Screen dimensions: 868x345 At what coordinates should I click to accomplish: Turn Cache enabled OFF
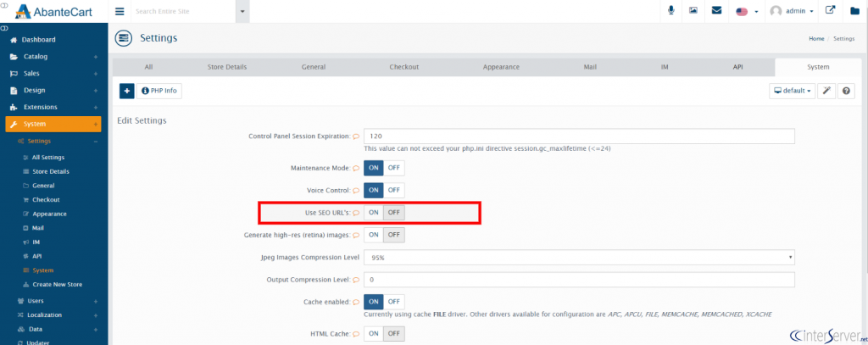[x=393, y=303]
